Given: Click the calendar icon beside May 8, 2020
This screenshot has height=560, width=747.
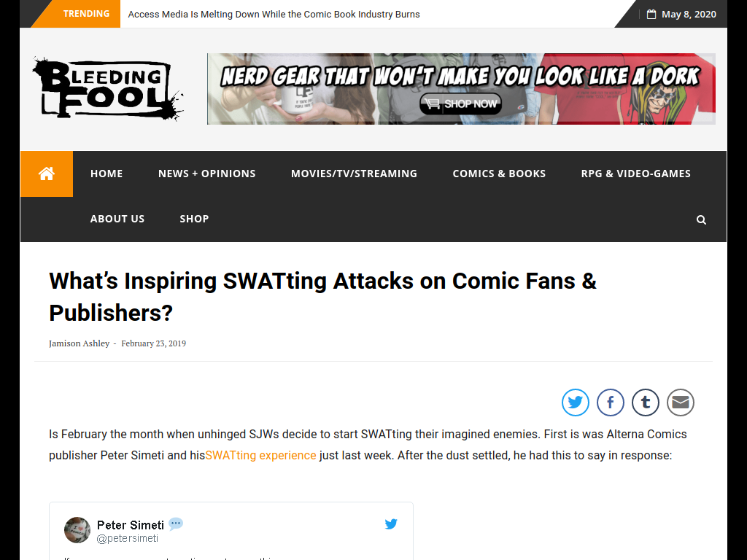Looking at the screenshot, I should pos(651,15).
